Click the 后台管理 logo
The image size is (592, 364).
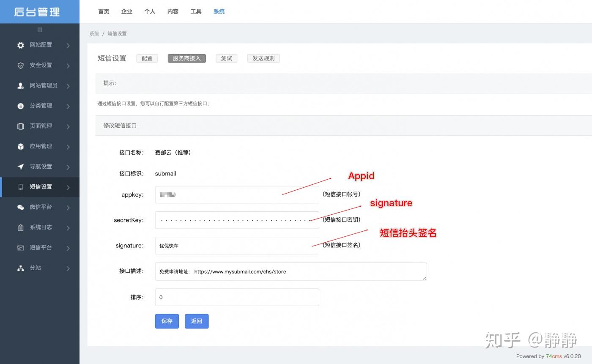[x=37, y=12]
